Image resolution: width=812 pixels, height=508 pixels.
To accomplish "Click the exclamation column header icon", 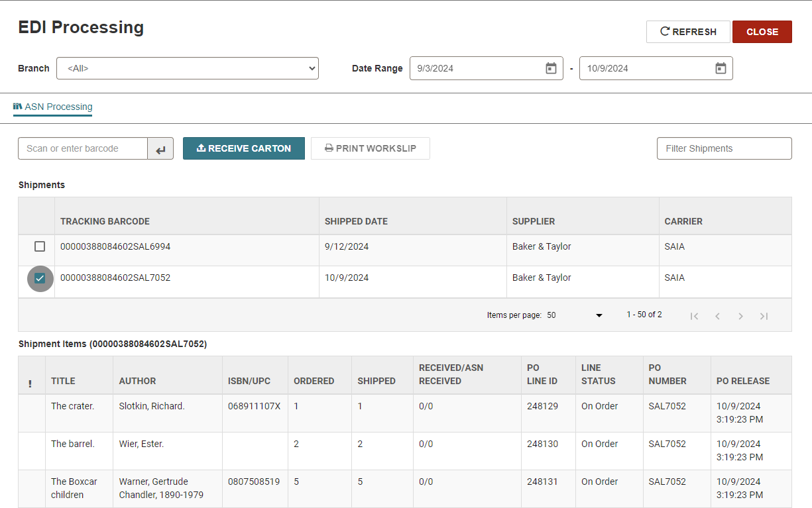I will pos(30,383).
